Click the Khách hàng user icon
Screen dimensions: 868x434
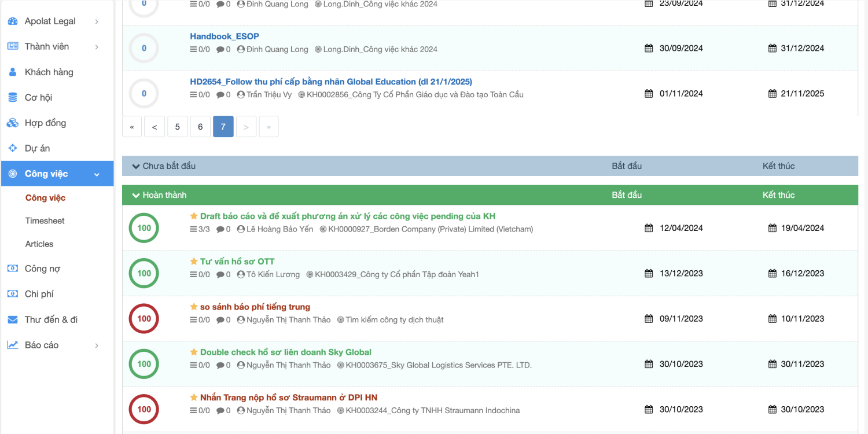pos(13,72)
